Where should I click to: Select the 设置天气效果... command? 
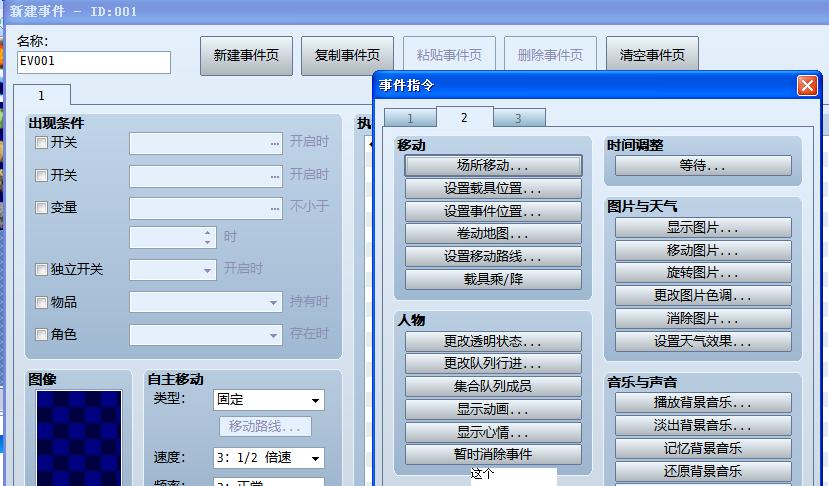coord(703,342)
